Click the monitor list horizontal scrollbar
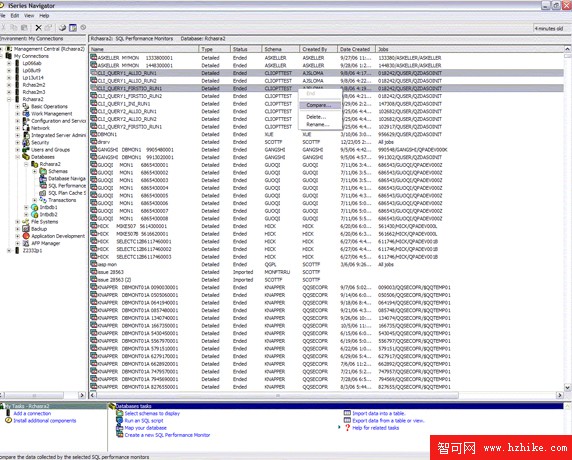 click(277, 395)
